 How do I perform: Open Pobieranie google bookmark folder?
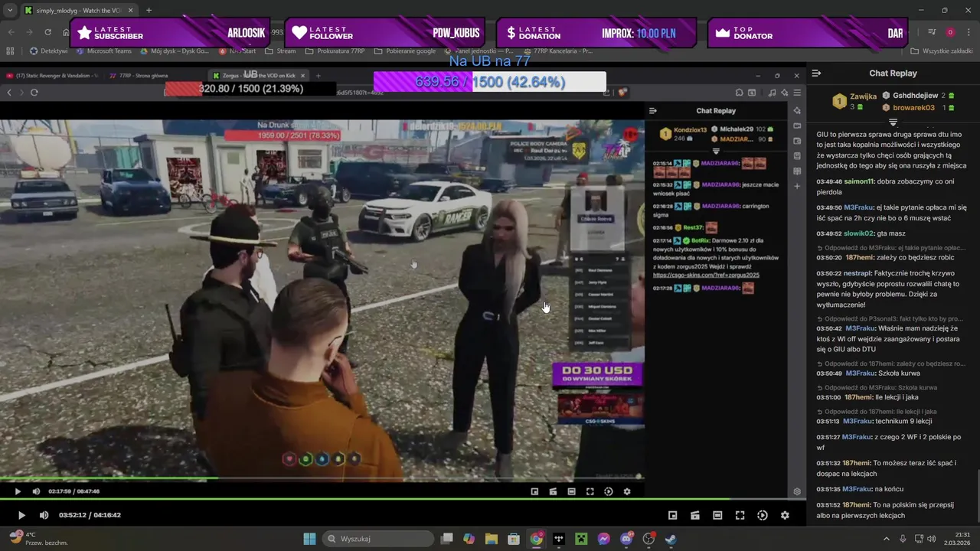[405, 51]
